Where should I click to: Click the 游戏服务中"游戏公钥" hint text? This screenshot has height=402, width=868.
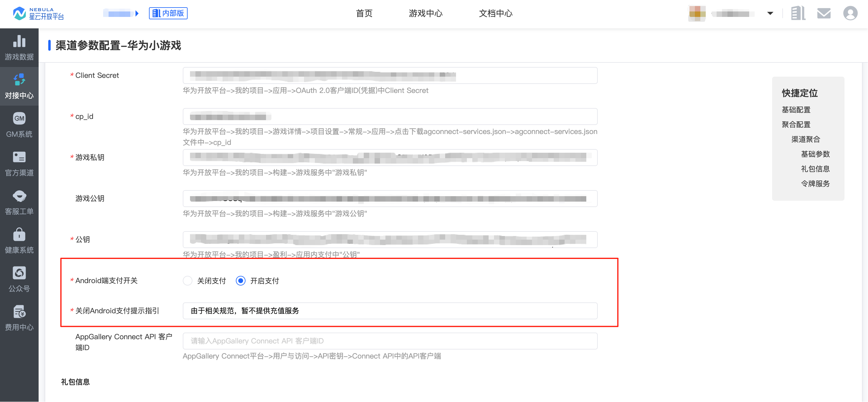(275, 213)
